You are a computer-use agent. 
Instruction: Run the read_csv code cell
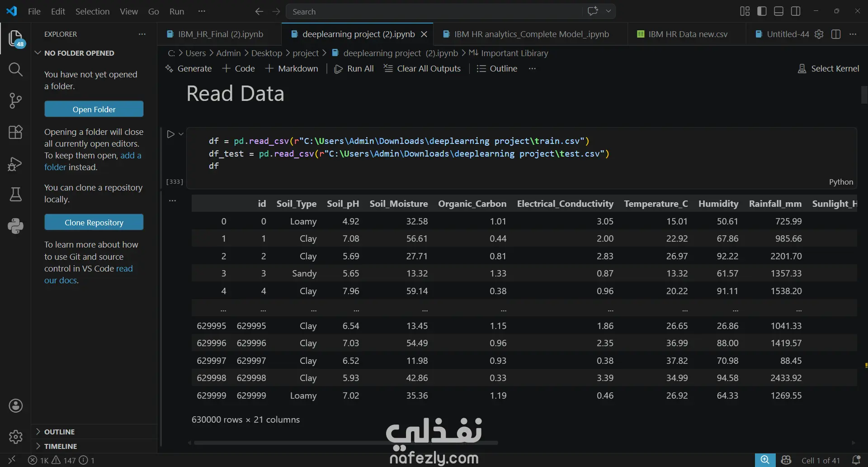coord(170,134)
